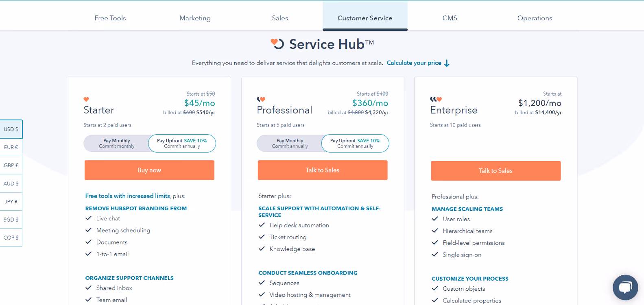Image resolution: width=644 pixels, height=305 pixels.
Task: Click the Enterprise $1,200/mo price
Action: [540, 103]
